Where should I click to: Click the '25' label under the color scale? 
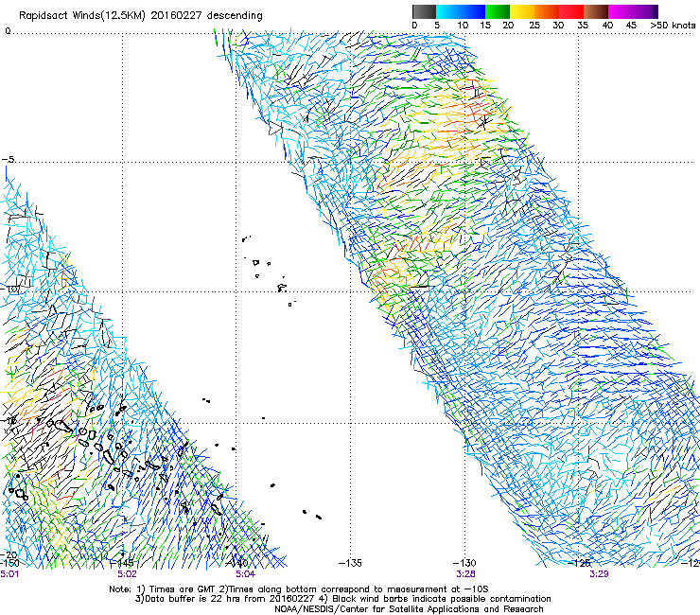point(534,25)
